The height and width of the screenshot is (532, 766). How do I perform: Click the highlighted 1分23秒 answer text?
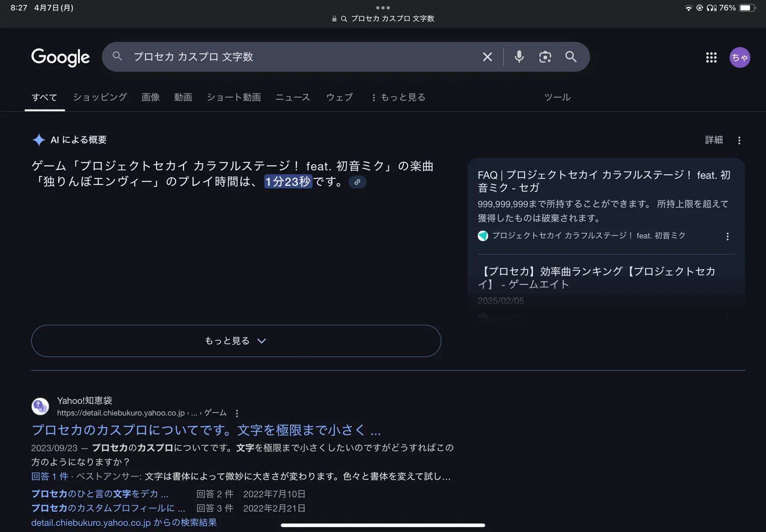coord(288,181)
